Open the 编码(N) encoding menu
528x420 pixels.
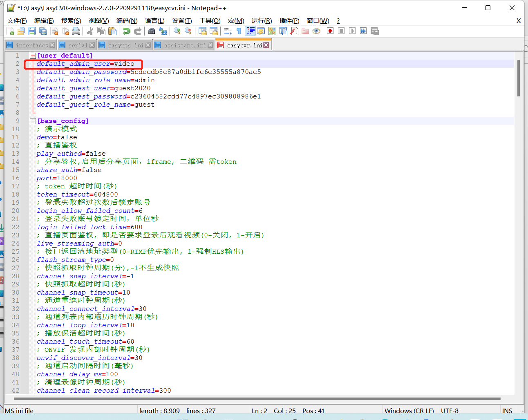click(x=127, y=21)
